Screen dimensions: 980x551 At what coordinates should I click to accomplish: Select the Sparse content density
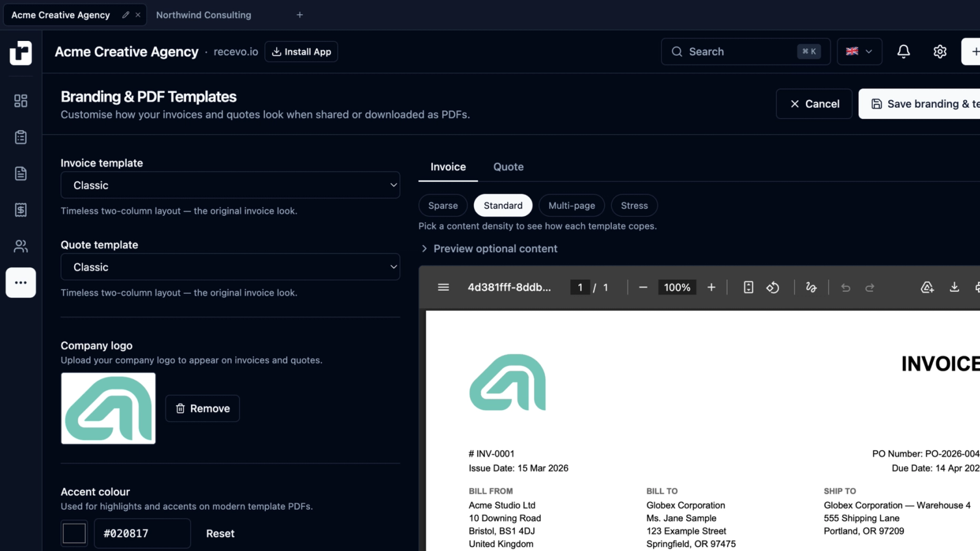pos(443,206)
